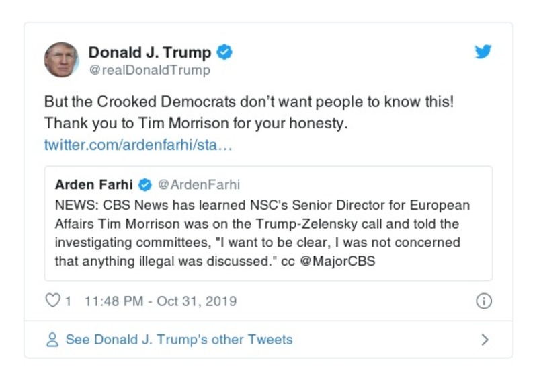See Donald J. Trump's other Tweets

point(179,340)
